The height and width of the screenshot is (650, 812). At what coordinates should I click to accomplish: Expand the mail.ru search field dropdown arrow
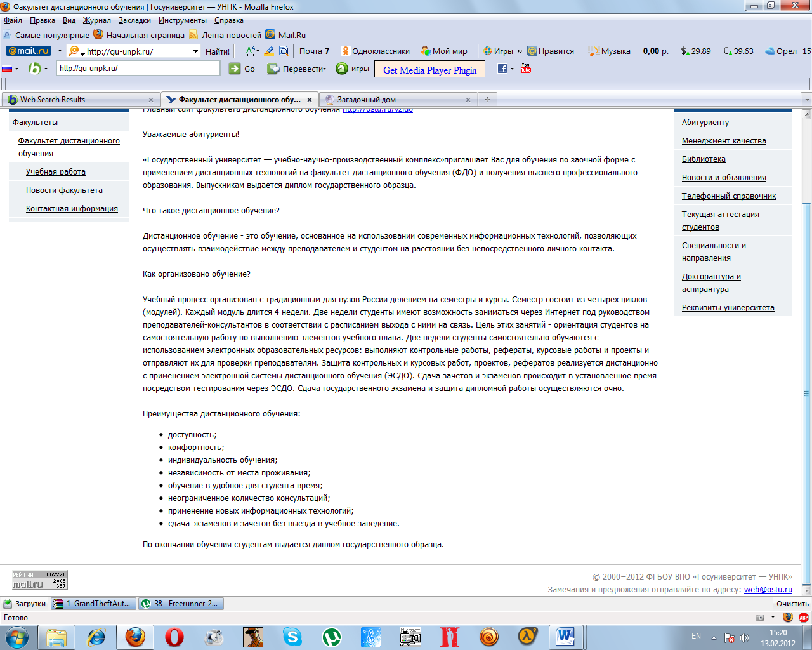(195, 51)
